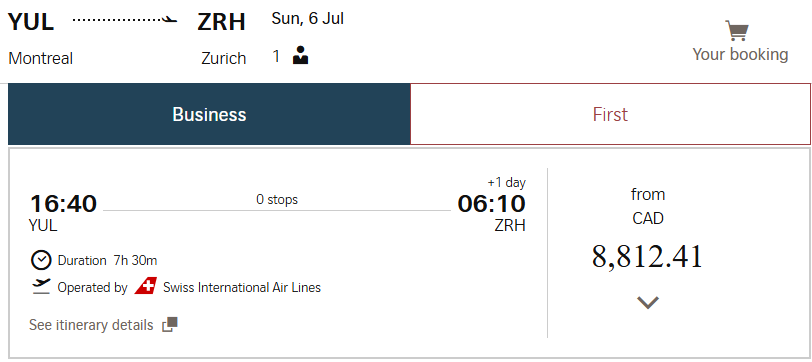Open the See itinerary details link

(x=91, y=325)
